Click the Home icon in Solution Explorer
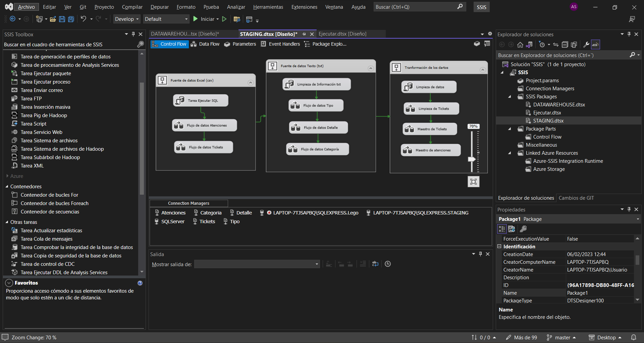Viewport: 644px width, 343px height. point(520,45)
